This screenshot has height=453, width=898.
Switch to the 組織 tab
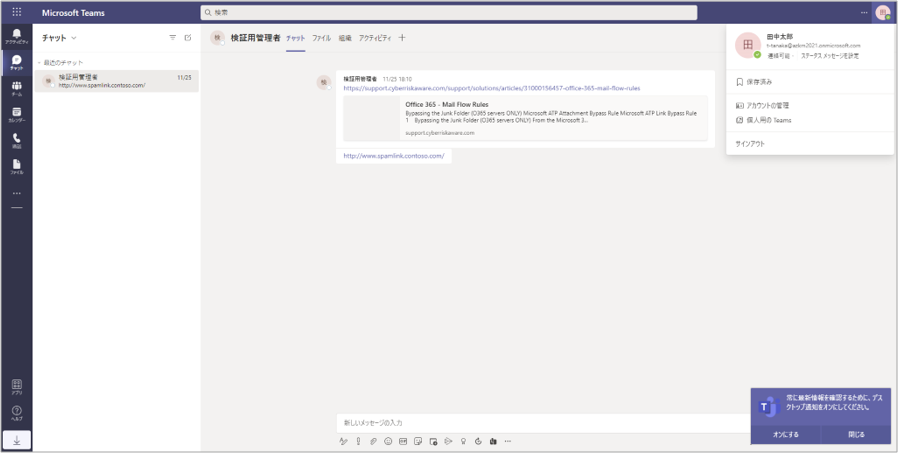tap(345, 38)
